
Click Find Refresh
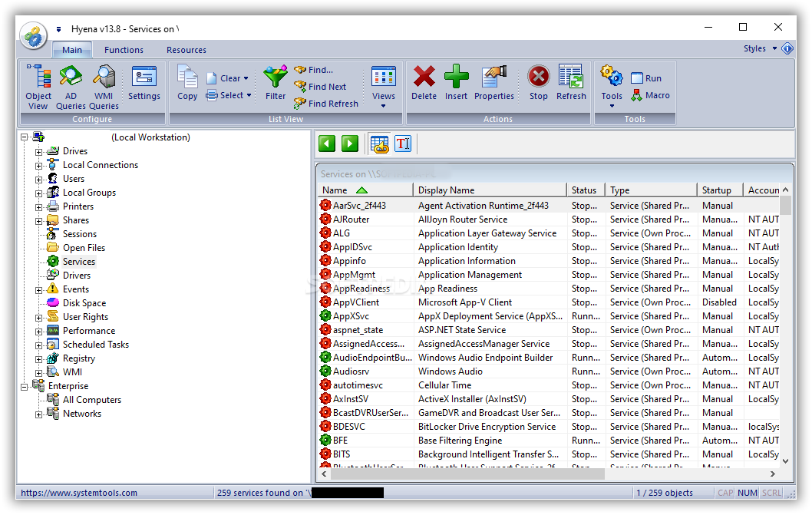click(326, 103)
